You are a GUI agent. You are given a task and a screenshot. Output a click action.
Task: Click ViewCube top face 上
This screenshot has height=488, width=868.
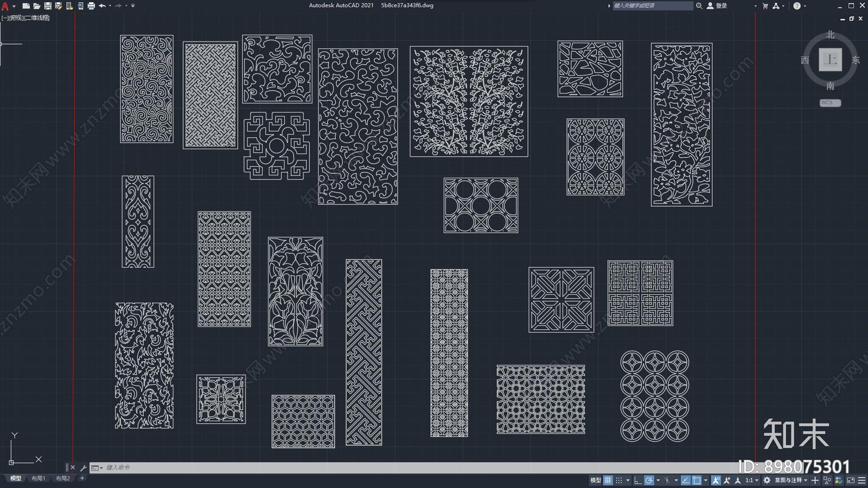pyautogui.click(x=830, y=60)
